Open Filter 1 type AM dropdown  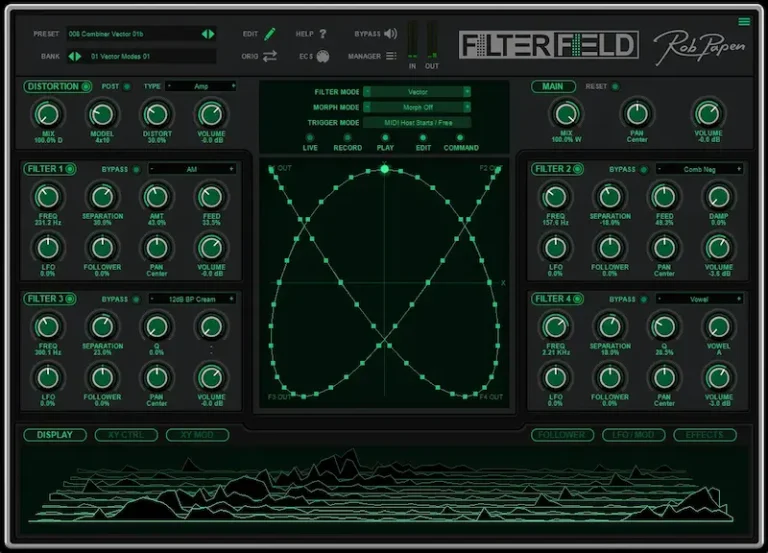click(x=192, y=169)
